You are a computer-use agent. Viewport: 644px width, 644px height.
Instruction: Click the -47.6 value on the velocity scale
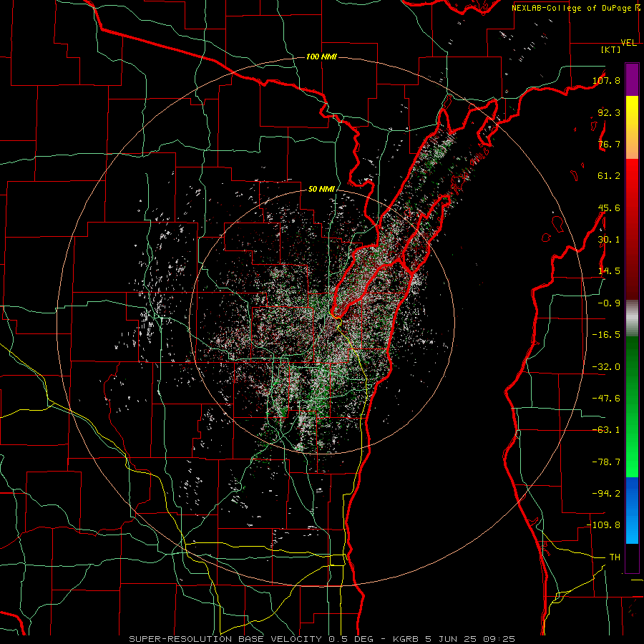click(x=606, y=399)
